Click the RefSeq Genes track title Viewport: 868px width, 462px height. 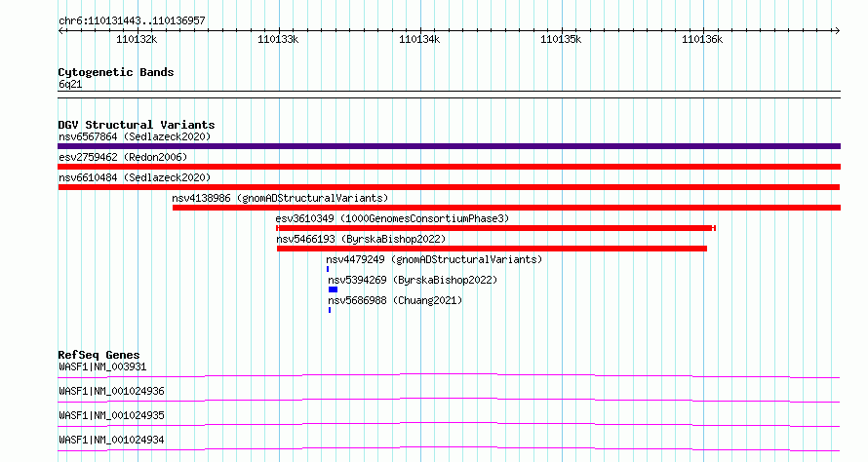coord(99,355)
